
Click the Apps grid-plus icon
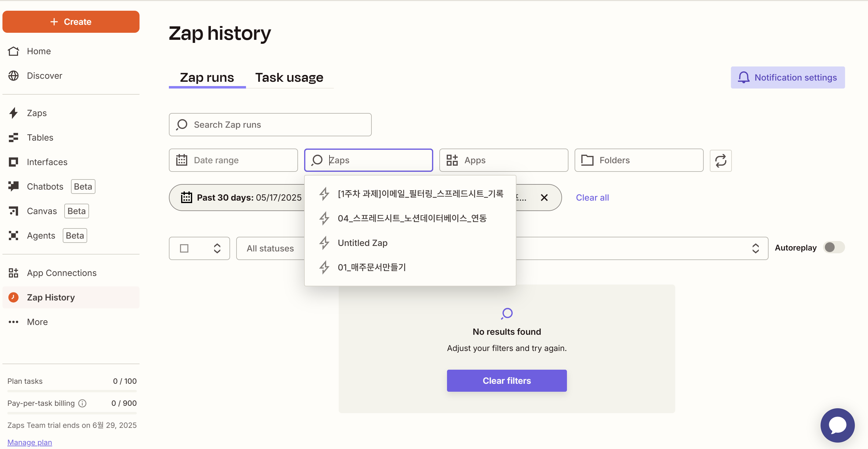[x=452, y=160]
